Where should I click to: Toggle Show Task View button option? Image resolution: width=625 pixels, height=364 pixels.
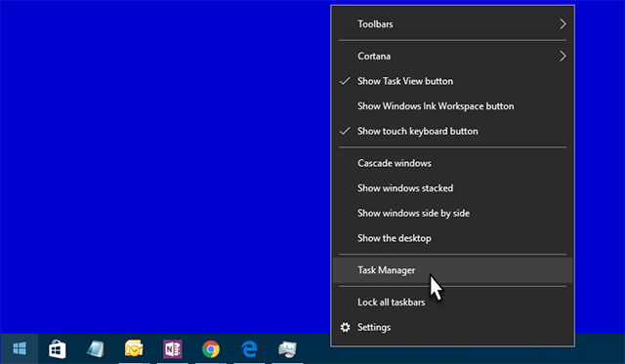[x=452, y=81]
